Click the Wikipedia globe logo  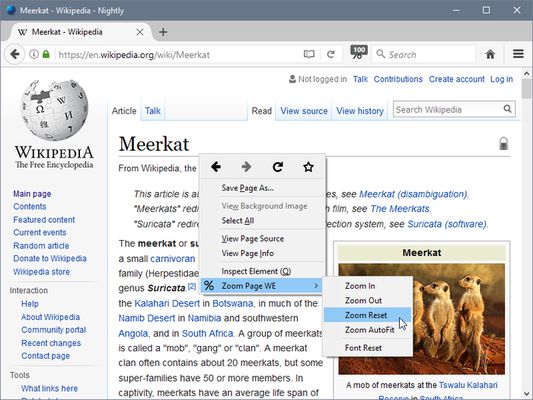(54, 110)
